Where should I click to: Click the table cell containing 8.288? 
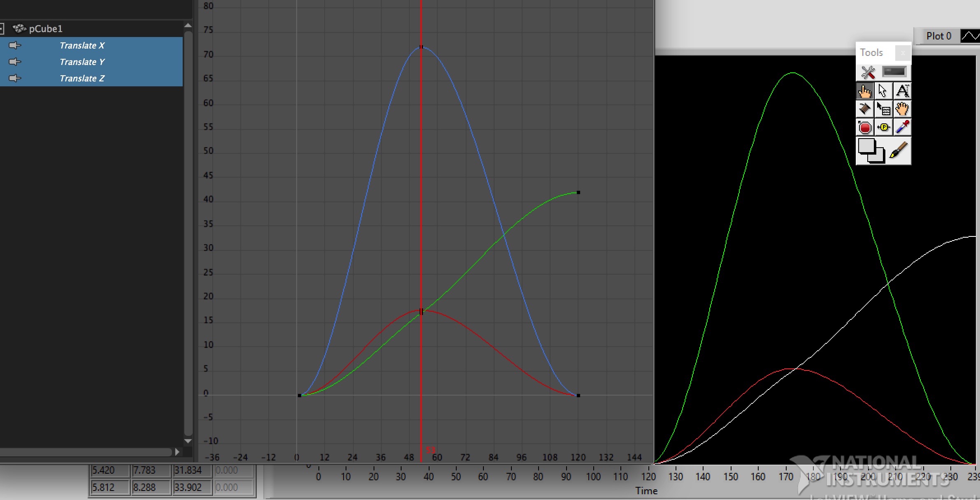tap(151, 488)
